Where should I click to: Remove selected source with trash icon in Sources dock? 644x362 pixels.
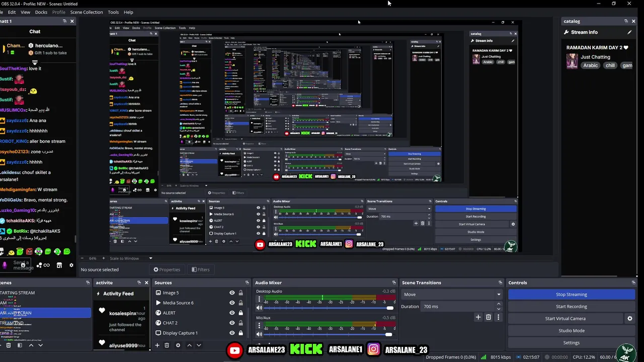(x=167, y=345)
